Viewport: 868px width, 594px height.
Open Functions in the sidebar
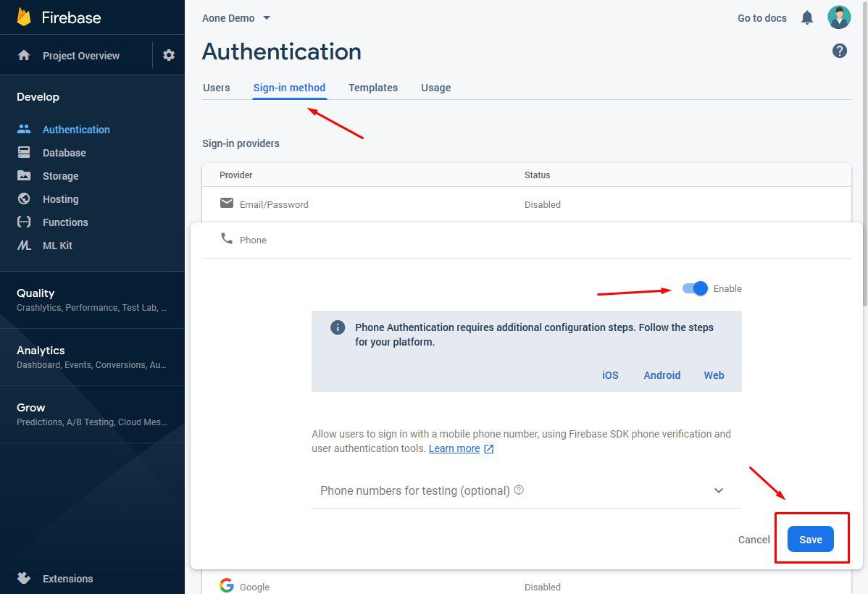(65, 222)
